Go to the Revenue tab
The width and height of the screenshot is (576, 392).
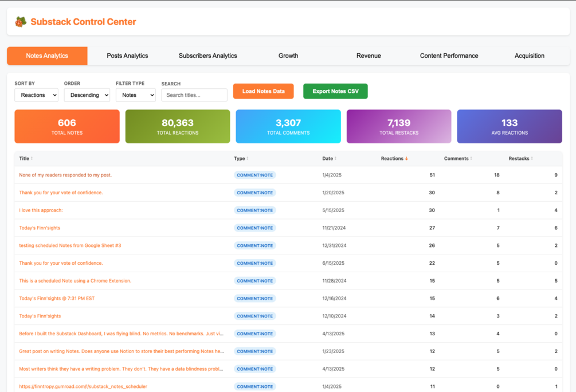coord(369,56)
